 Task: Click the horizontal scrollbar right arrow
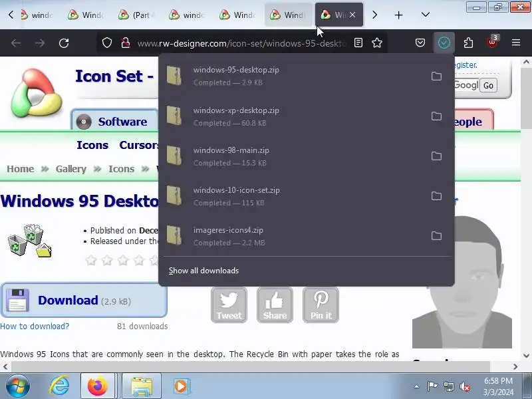[x=515, y=367]
